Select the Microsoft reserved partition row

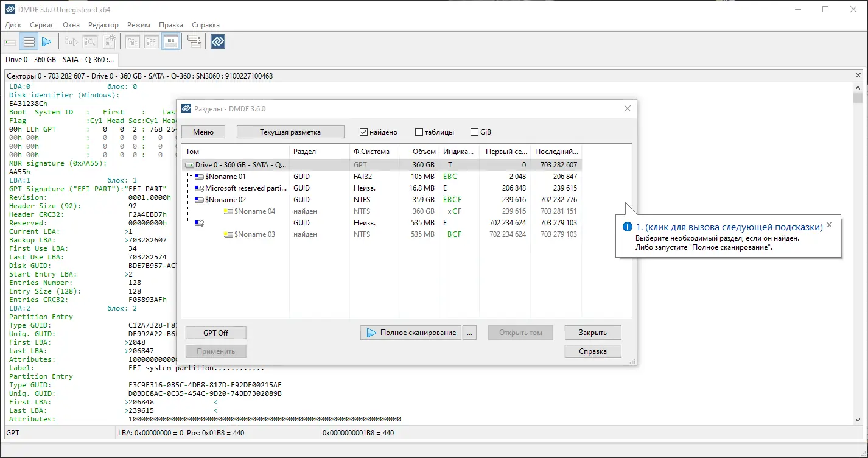pyautogui.click(x=382, y=188)
